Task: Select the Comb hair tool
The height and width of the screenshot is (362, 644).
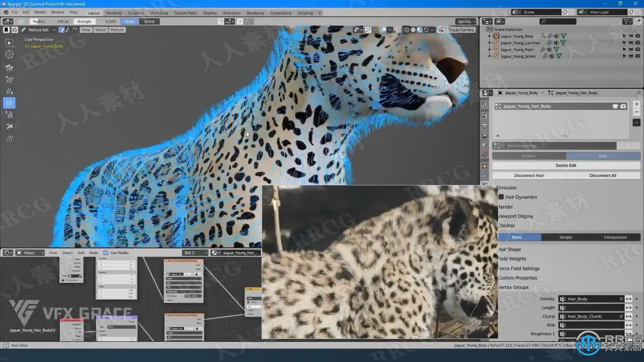Action: (x=9, y=68)
